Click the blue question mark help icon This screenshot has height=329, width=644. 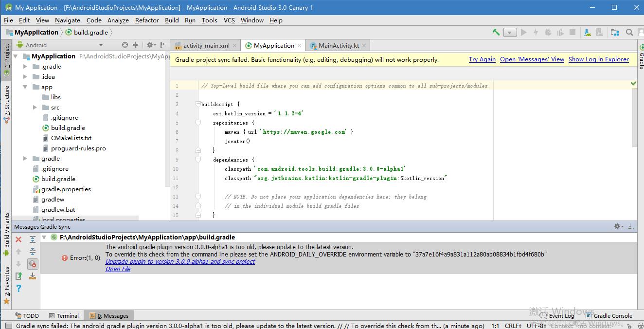tap(18, 288)
